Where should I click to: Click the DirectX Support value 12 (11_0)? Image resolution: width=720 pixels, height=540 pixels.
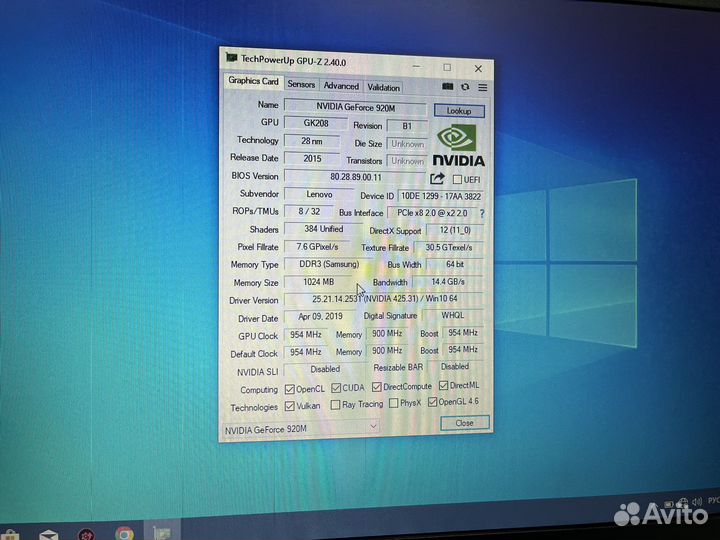[x=455, y=230]
